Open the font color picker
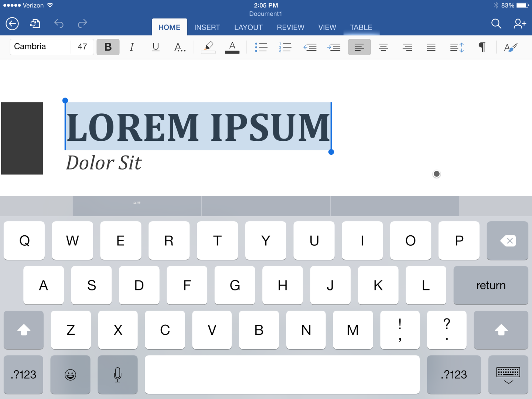 click(232, 47)
